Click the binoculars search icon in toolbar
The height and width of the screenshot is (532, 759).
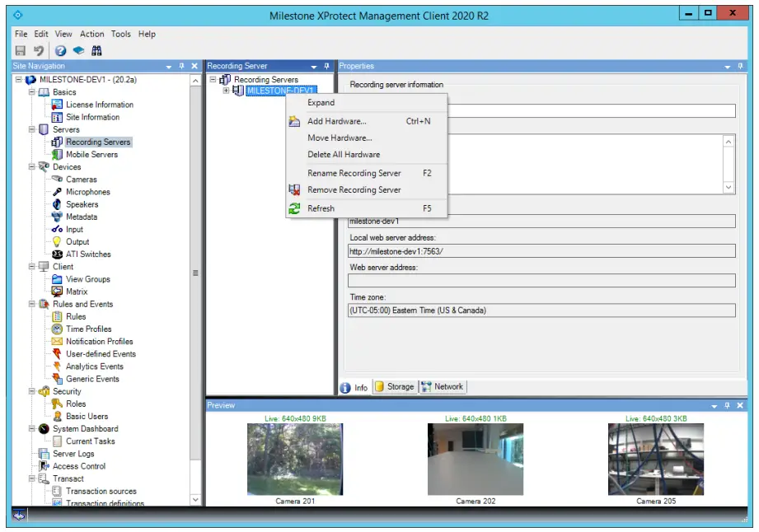tap(96, 50)
